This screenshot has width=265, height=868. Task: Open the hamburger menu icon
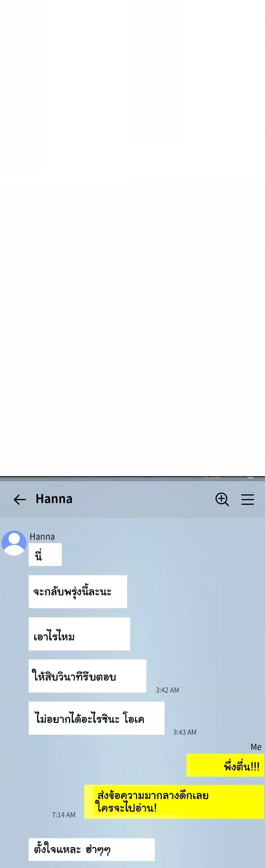(248, 499)
